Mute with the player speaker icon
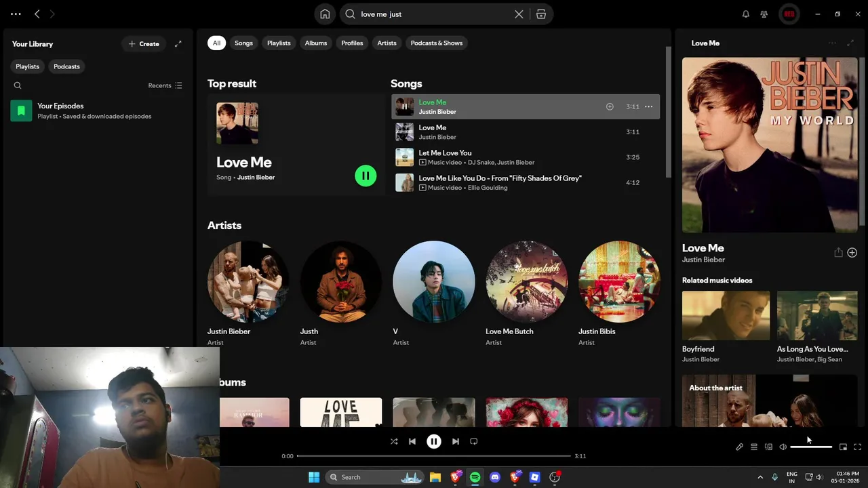 tap(783, 447)
